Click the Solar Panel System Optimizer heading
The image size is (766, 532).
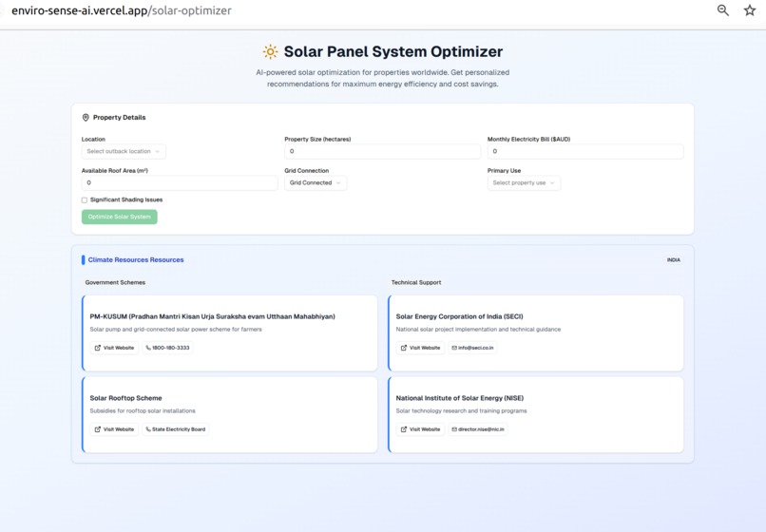[x=393, y=52]
